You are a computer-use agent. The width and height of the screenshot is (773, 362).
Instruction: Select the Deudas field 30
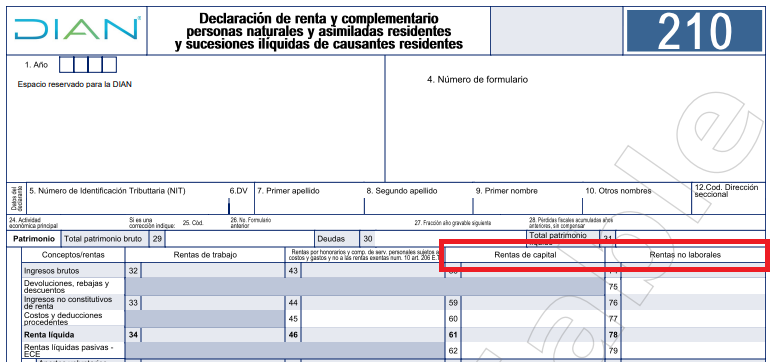click(451, 239)
